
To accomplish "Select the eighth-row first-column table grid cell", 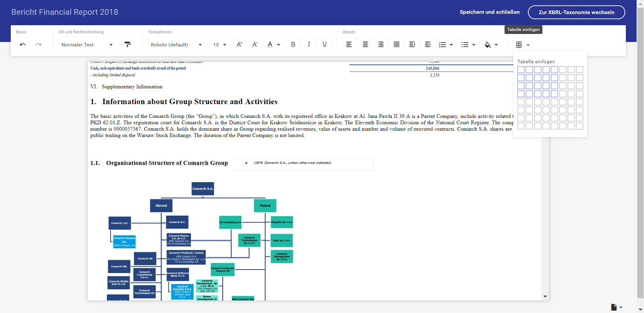I will tap(521, 126).
